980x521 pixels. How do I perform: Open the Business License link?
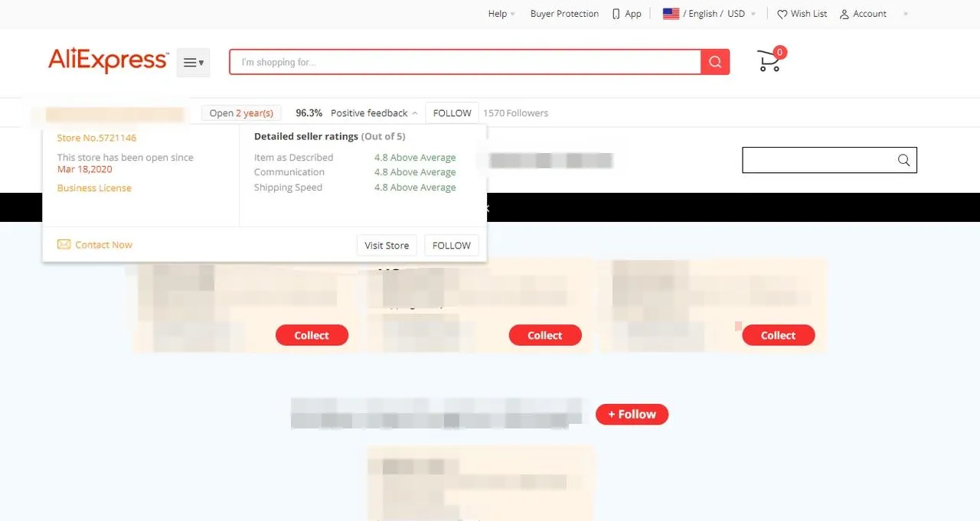pos(93,187)
